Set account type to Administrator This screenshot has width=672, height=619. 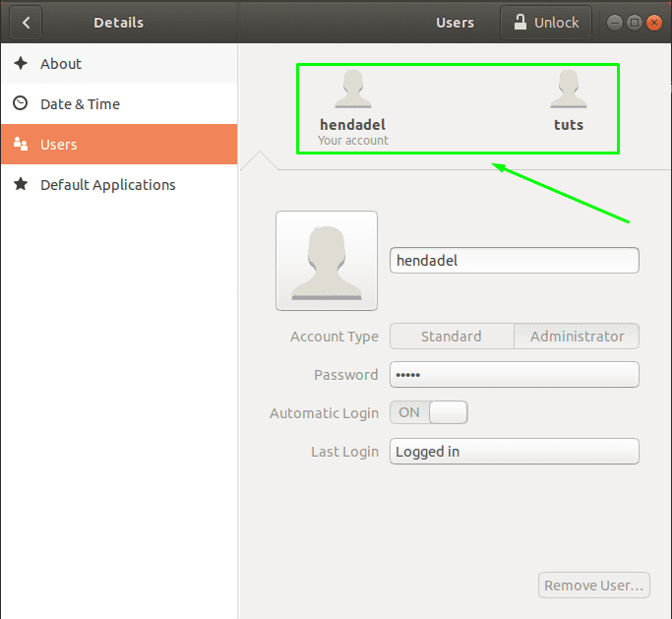tap(577, 337)
